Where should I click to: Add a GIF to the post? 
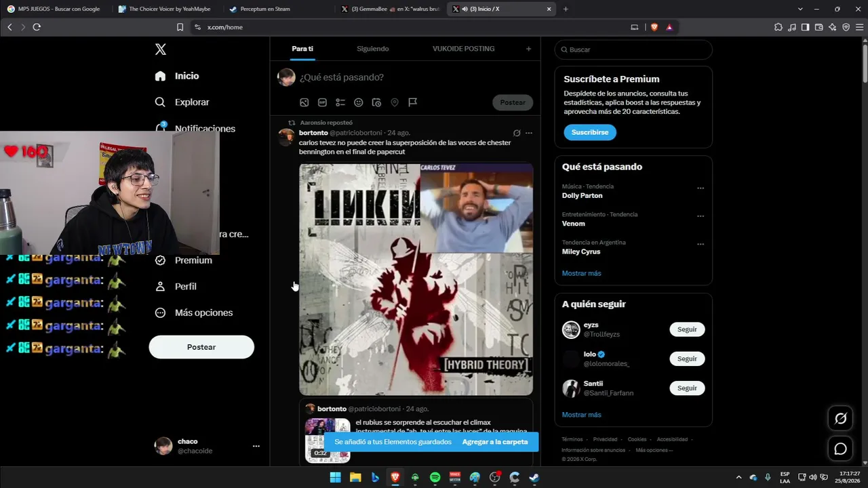(322, 102)
